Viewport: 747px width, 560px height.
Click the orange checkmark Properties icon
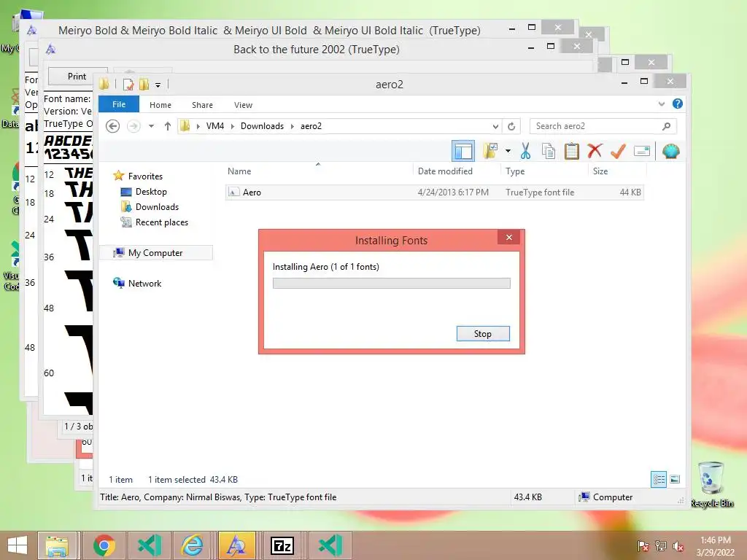click(618, 152)
